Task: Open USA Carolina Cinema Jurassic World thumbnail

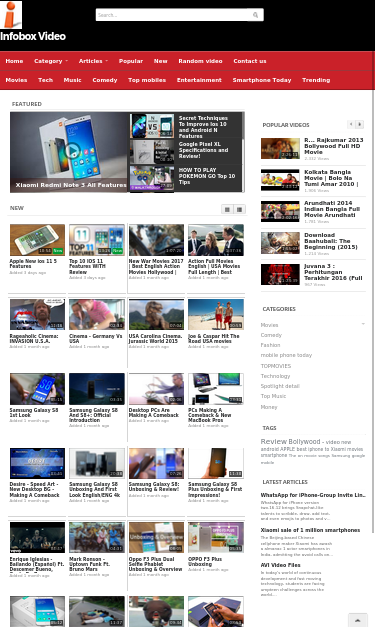Action: (x=156, y=314)
